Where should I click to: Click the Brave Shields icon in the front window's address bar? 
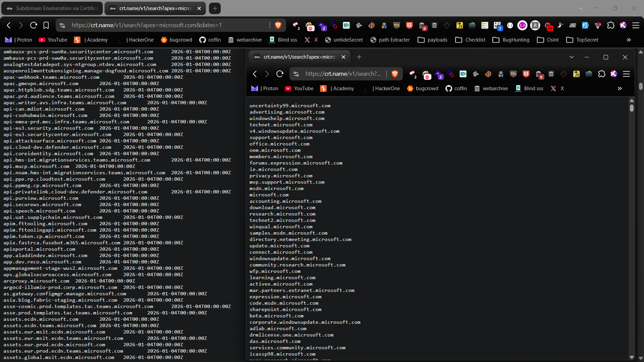coord(394,73)
